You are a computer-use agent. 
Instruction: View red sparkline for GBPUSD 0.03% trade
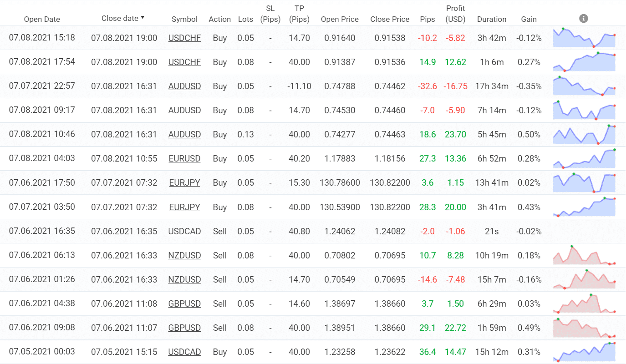tap(584, 303)
